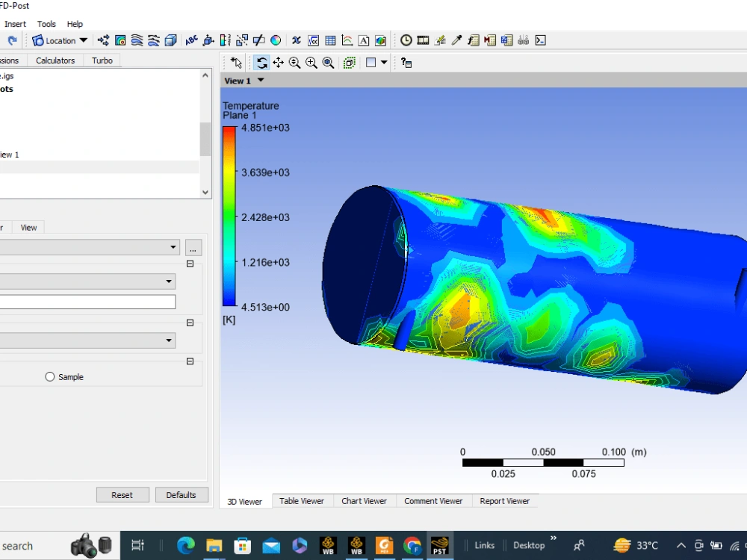Select the Probe eyedropper tool
This screenshot has width=747, height=560.
[x=456, y=40]
